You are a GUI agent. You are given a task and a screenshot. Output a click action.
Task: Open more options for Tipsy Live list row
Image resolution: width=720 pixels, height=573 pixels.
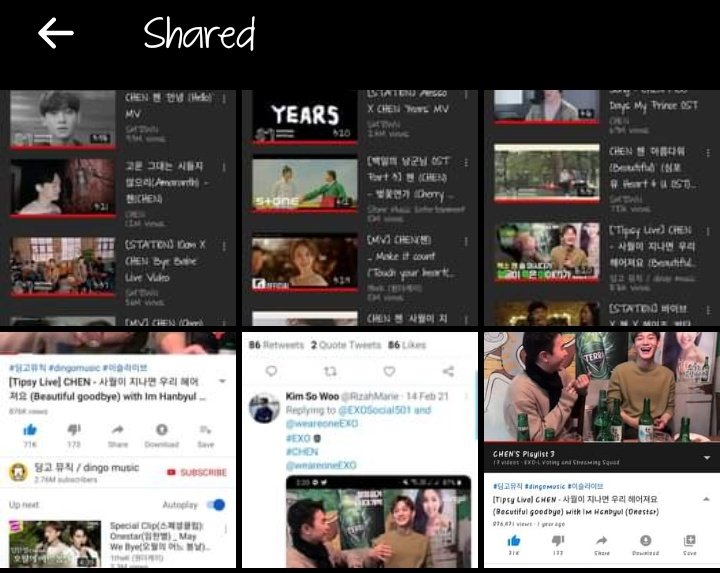(x=708, y=231)
